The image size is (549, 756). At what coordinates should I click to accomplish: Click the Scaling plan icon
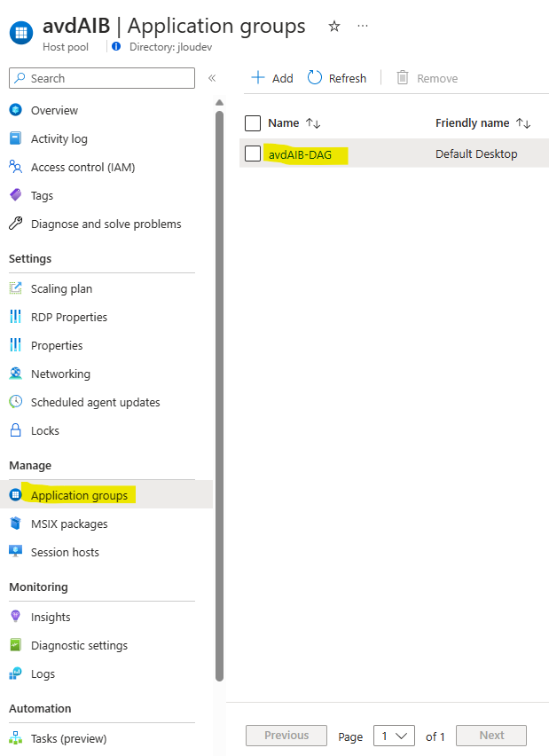pos(15,288)
